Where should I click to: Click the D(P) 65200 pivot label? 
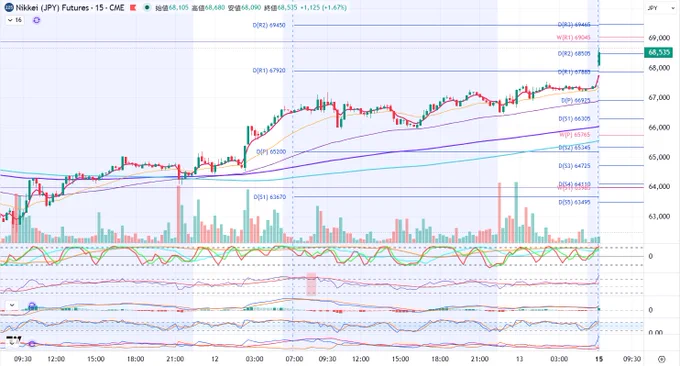click(271, 152)
